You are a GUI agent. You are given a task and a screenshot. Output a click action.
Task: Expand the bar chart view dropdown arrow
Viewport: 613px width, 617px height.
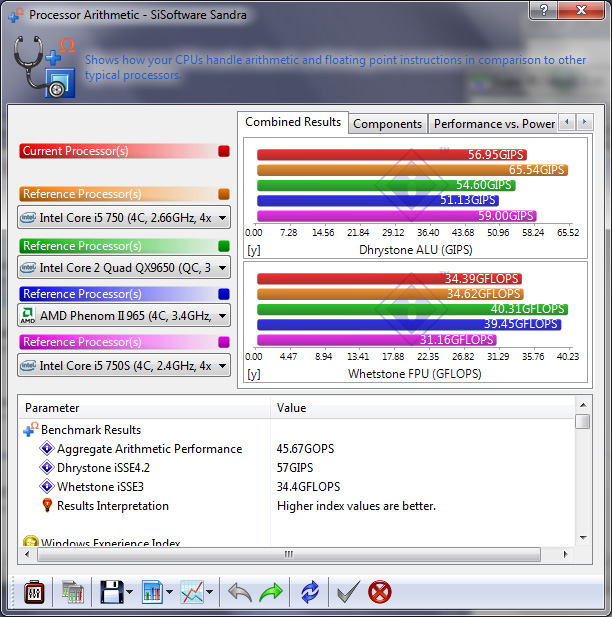pos(170,592)
